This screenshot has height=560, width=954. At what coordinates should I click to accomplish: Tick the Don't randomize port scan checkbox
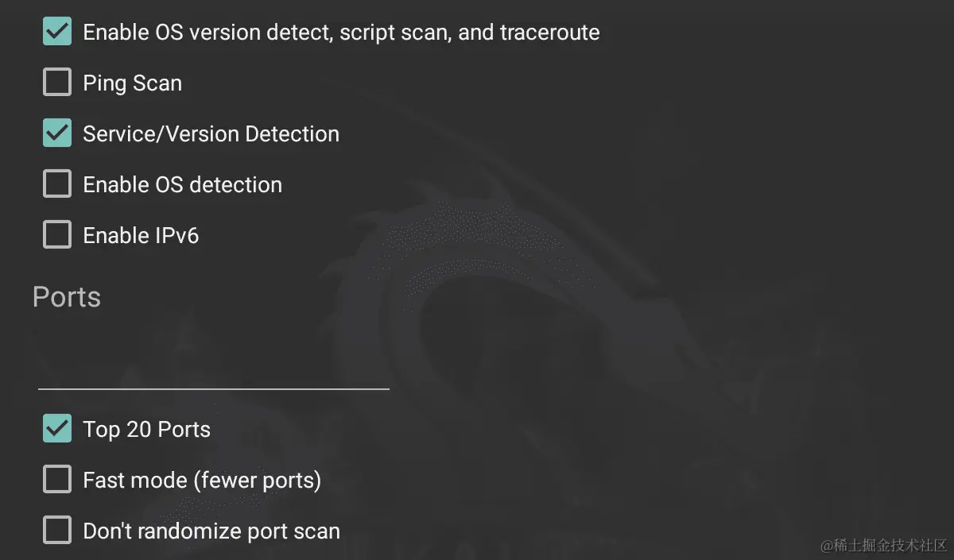[x=57, y=531]
